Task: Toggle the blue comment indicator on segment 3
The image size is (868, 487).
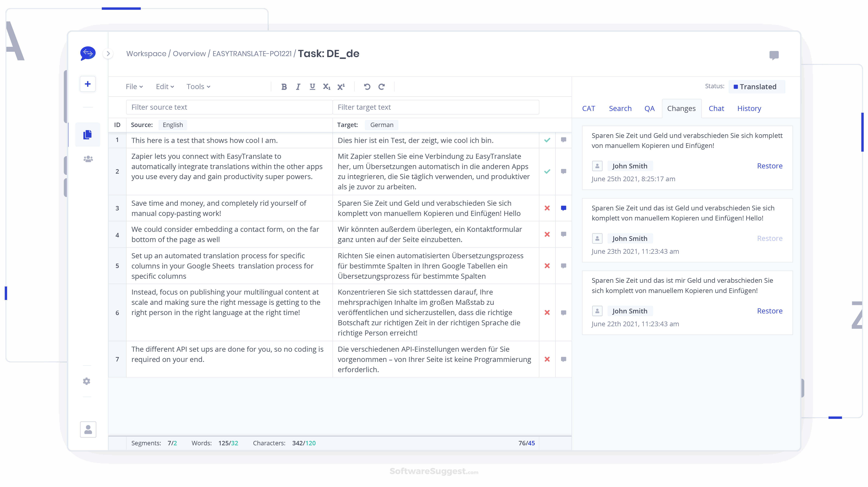Action: click(563, 208)
